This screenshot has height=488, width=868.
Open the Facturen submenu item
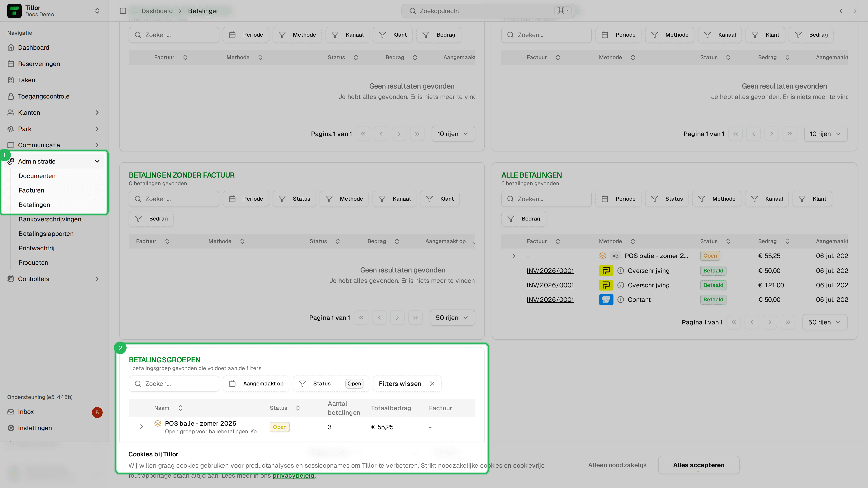click(31, 190)
